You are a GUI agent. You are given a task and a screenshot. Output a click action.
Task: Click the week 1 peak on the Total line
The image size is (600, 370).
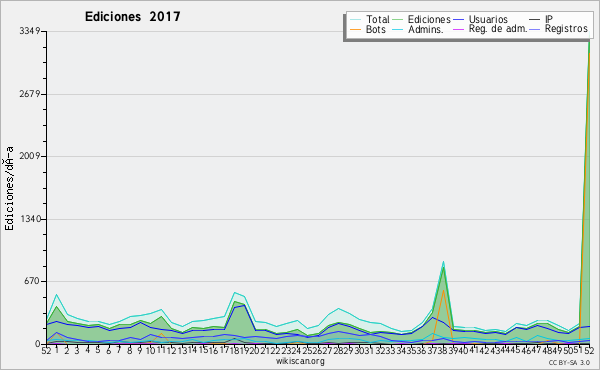pyautogui.click(x=57, y=295)
